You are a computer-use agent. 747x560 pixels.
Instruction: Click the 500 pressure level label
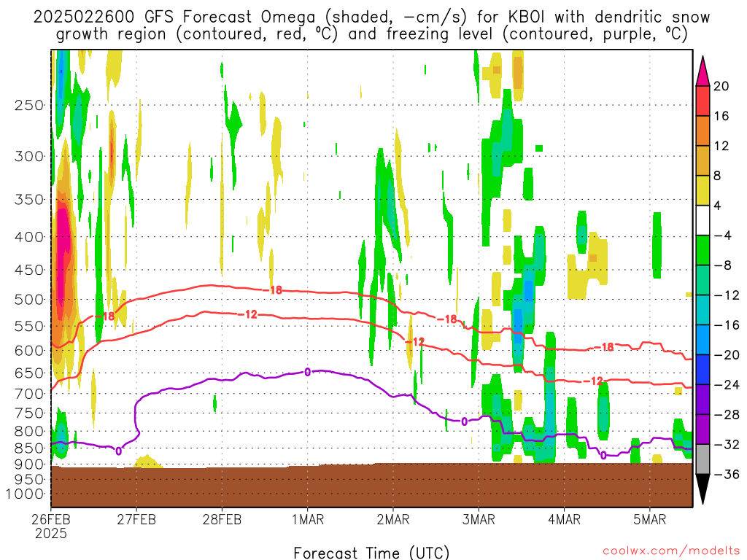tap(29, 300)
